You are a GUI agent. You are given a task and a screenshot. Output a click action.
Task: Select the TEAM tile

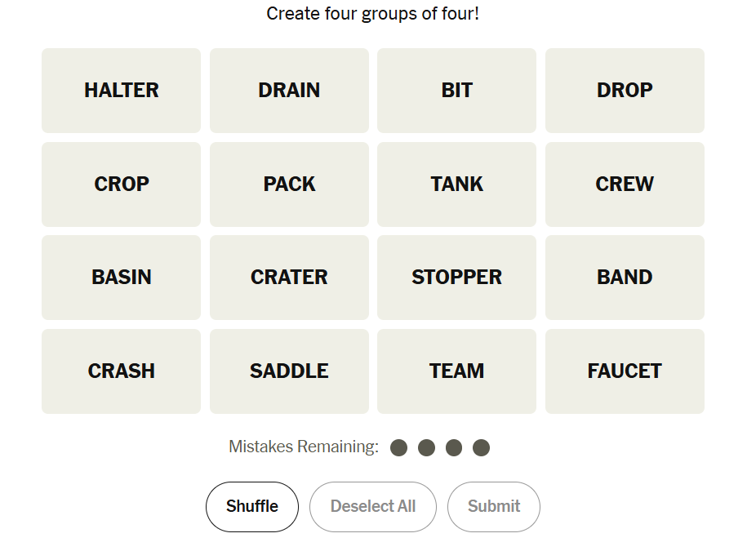point(456,371)
